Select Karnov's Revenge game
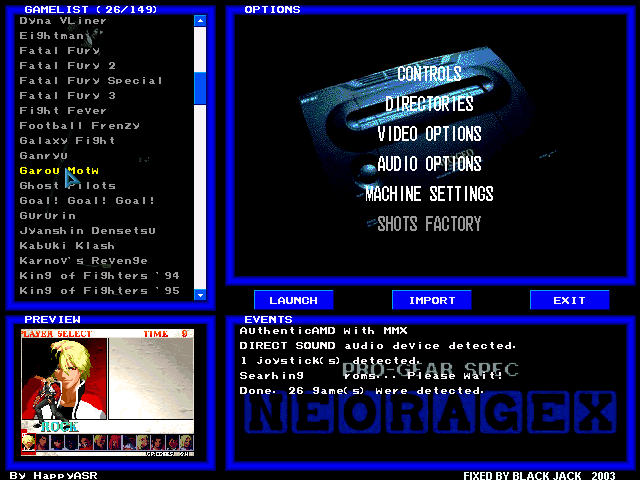The width and height of the screenshot is (640, 480). tap(83, 260)
